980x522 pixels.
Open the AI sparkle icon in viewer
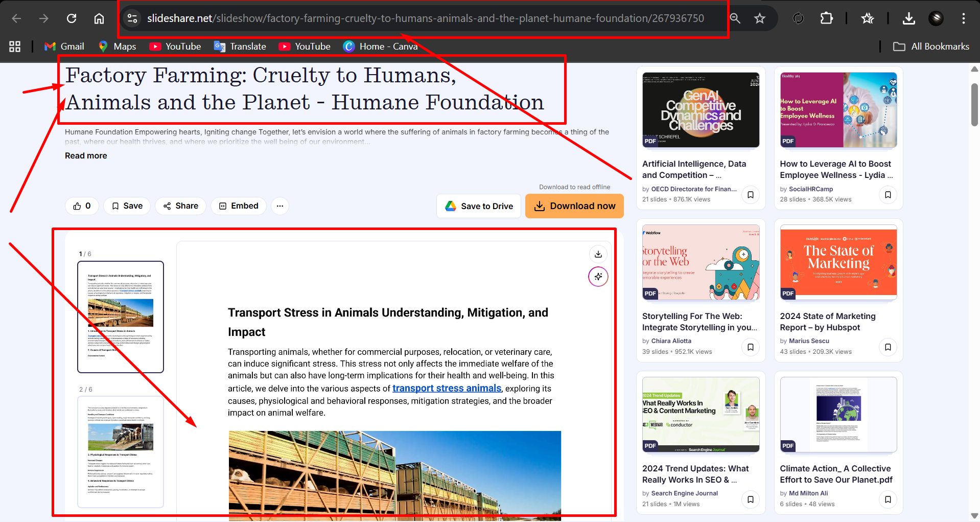point(598,277)
